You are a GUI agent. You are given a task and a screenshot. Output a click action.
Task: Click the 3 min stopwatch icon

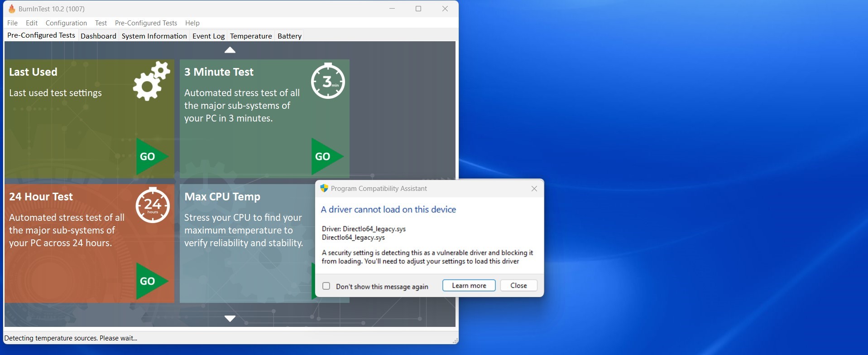(x=328, y=81)
